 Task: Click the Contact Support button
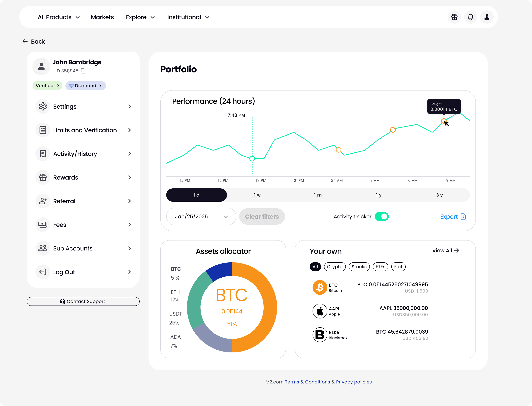coord(83,301)
